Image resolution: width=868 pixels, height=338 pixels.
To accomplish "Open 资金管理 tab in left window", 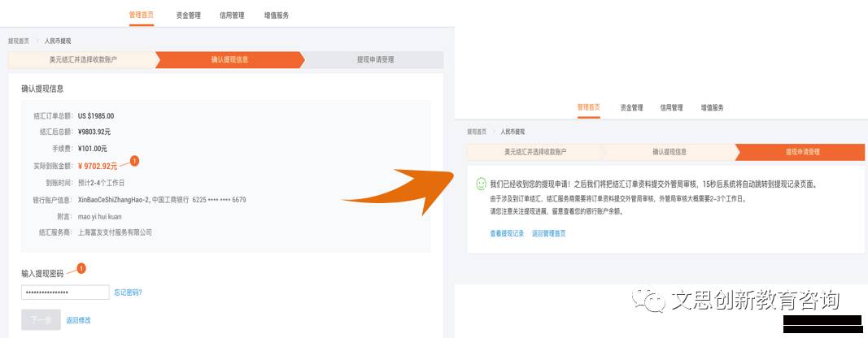I will point(188,15).
